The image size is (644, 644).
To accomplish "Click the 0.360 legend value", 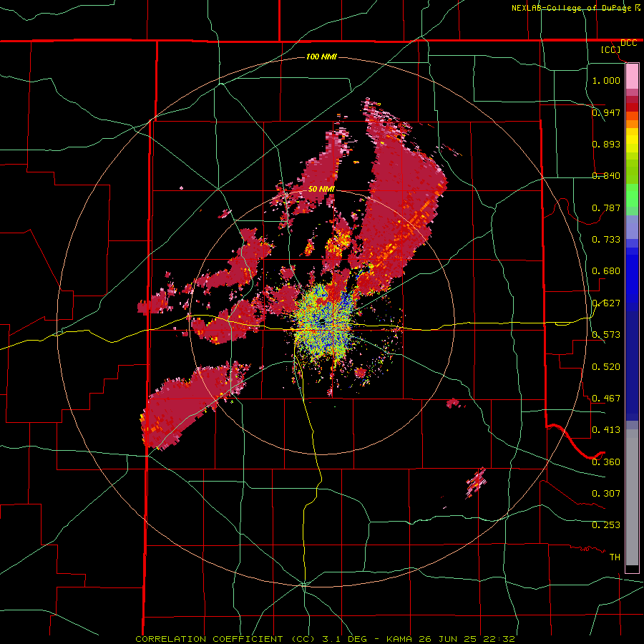I will [606, 462].
